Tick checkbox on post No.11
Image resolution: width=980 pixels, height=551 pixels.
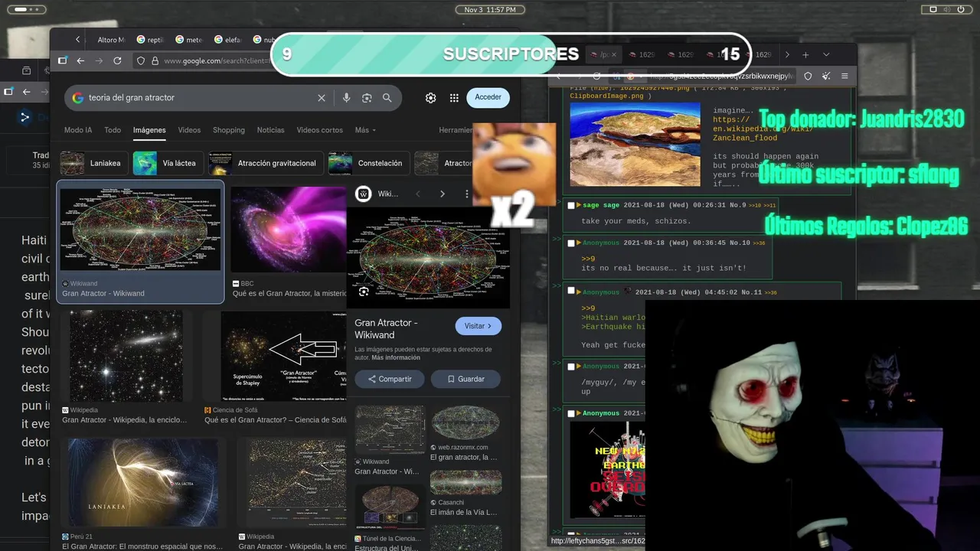[x=571, y=292]
